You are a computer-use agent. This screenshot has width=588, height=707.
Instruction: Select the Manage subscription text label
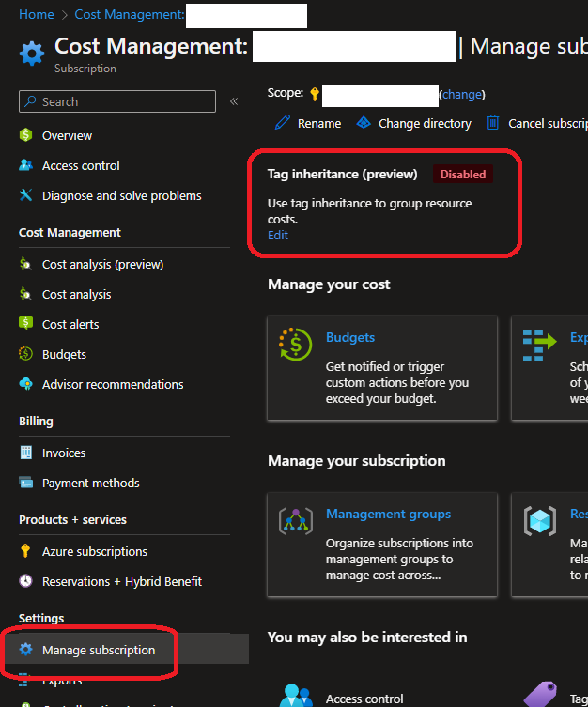pos(99,650)
